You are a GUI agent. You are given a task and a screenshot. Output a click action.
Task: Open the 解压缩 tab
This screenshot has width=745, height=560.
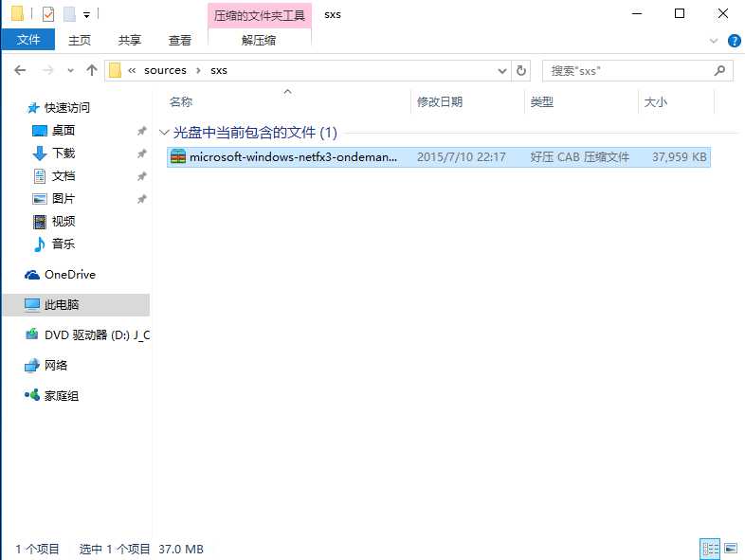pyautogui.click(x=259, y=40)
